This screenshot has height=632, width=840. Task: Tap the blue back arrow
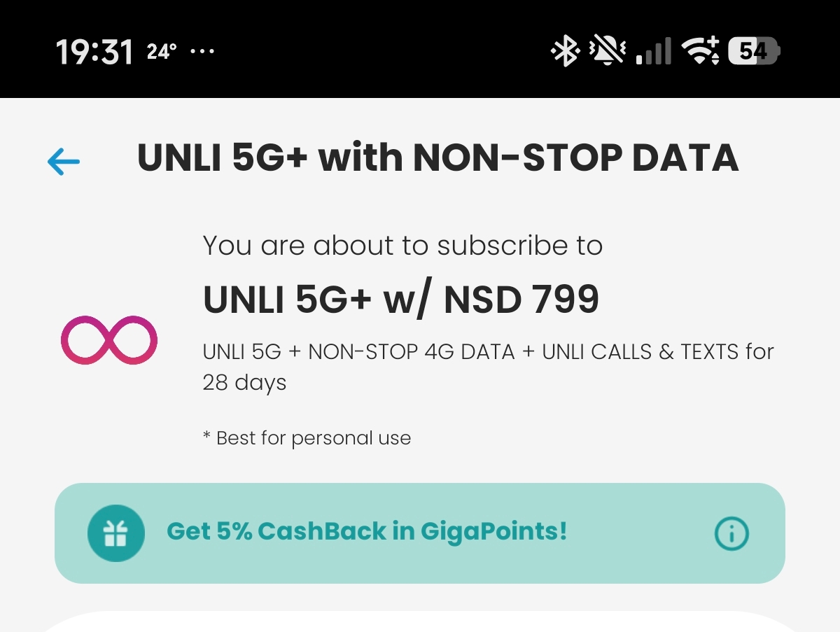tap(64, 162)
